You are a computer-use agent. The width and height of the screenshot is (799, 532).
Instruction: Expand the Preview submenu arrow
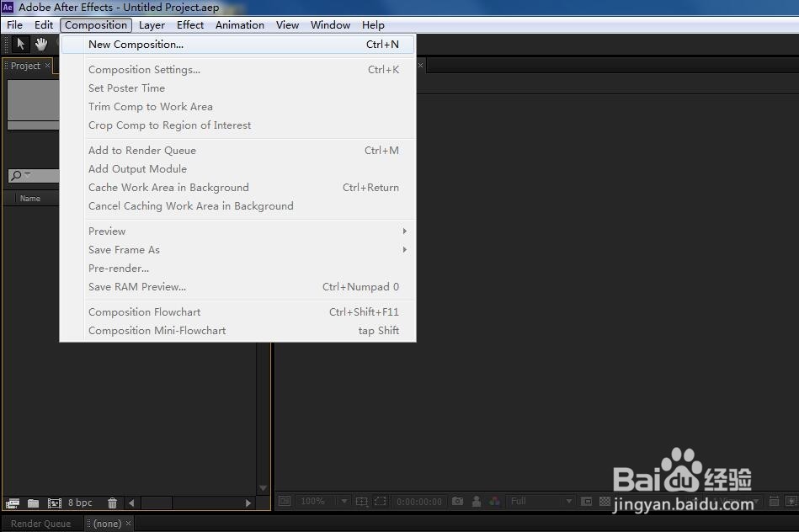point(405,231)
